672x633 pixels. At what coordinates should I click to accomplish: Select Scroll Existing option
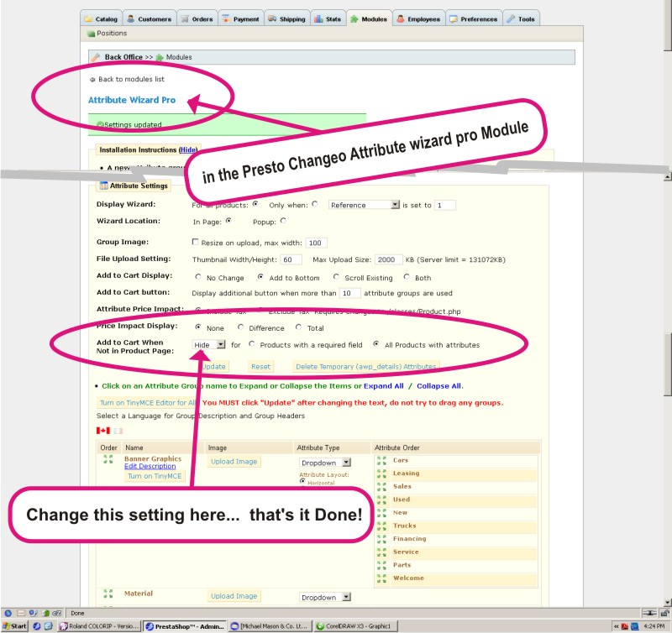pos(336,277)
